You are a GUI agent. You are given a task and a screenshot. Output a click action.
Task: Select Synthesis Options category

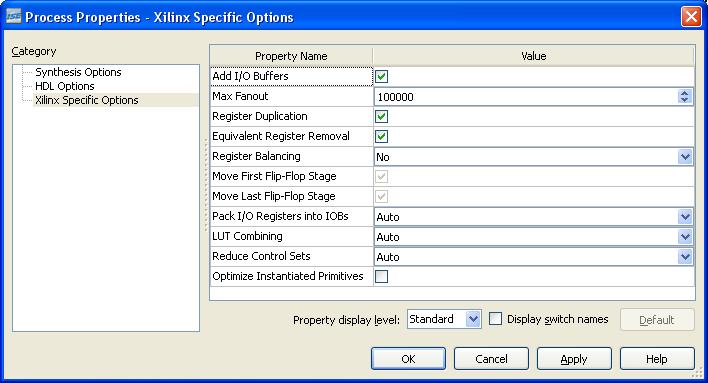click(78, 72)
